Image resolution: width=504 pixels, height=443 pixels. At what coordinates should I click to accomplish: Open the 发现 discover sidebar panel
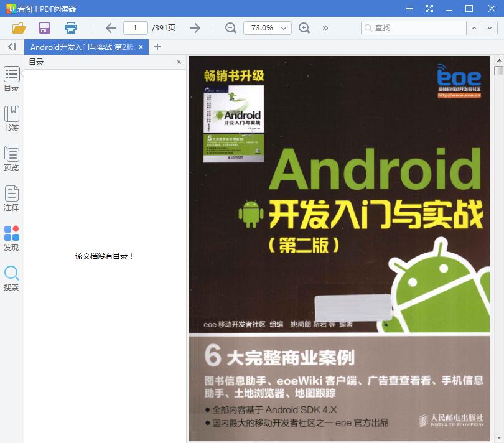12,238
